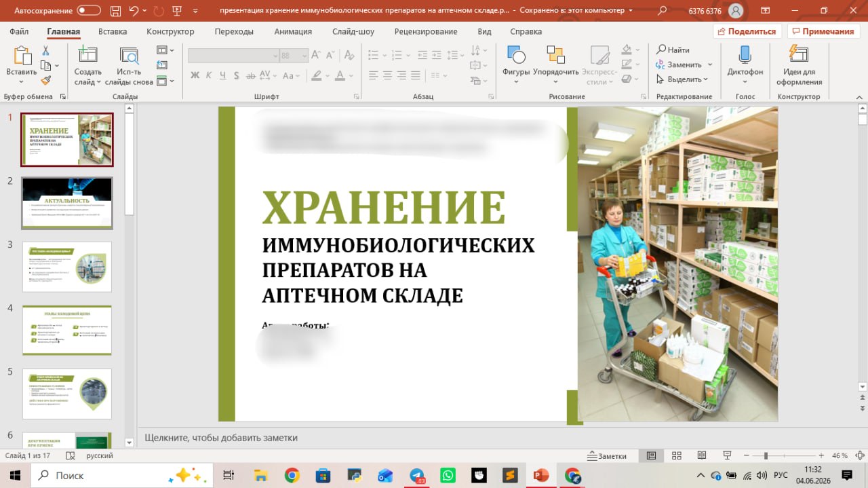Click the Заменить button

pos(679,64)
